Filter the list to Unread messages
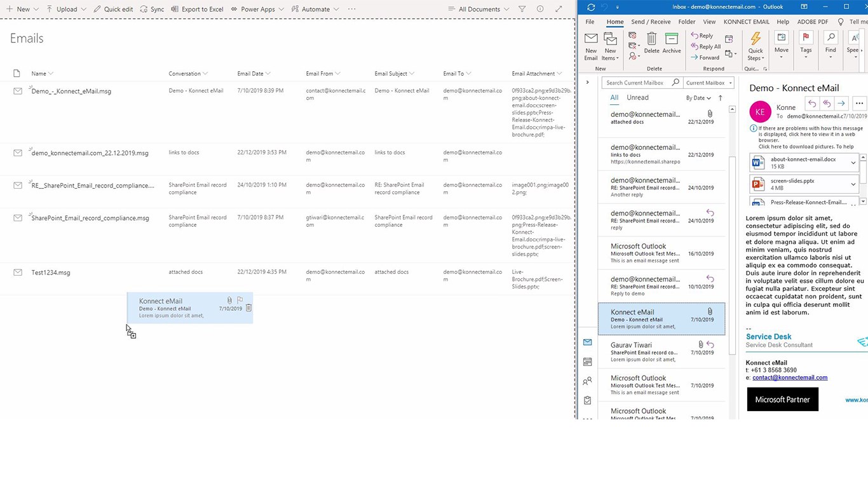Screen dimensions: 868x488 637,98
